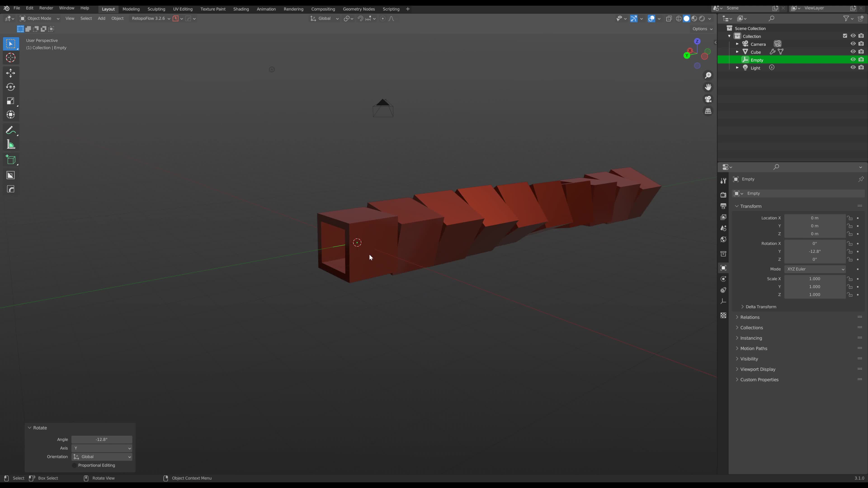Open the Output Properties tab

723,206
